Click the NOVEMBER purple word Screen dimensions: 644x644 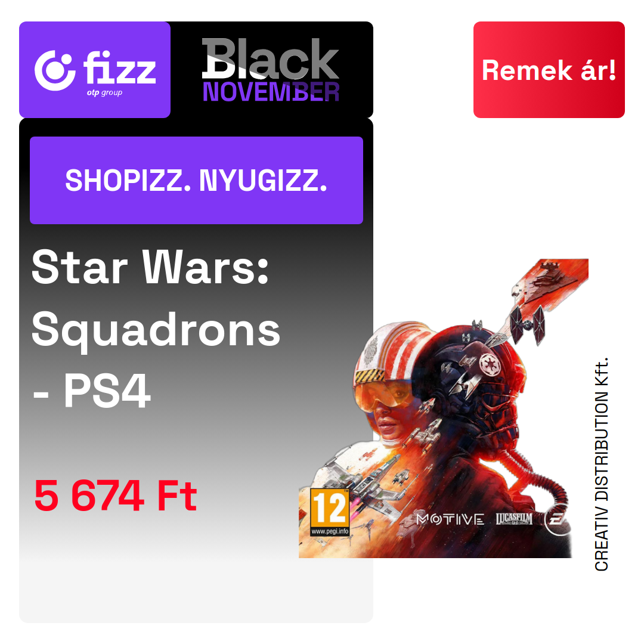pos(271,92)
